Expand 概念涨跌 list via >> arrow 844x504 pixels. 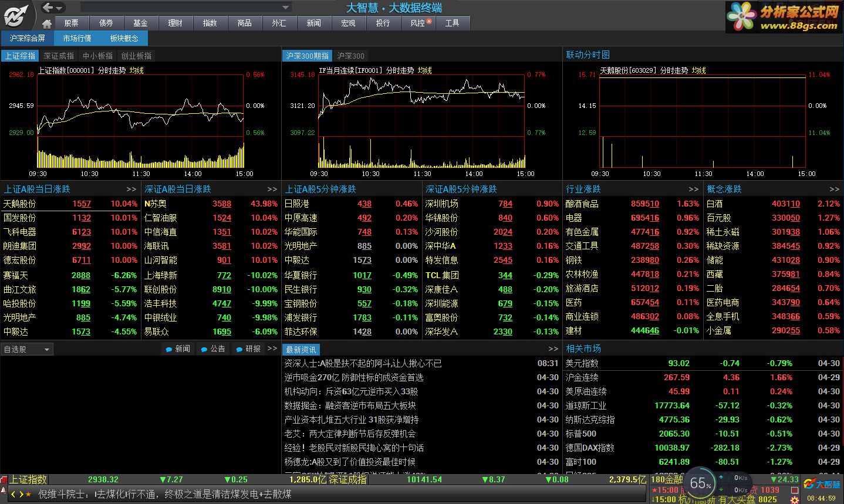point(835,189)
